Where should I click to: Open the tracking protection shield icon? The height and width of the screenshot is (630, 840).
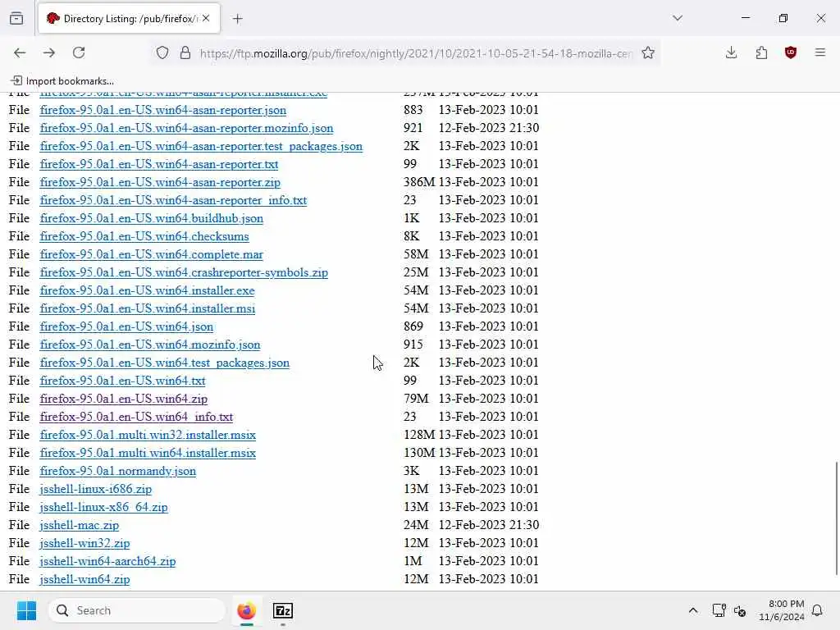click(162, 52)
